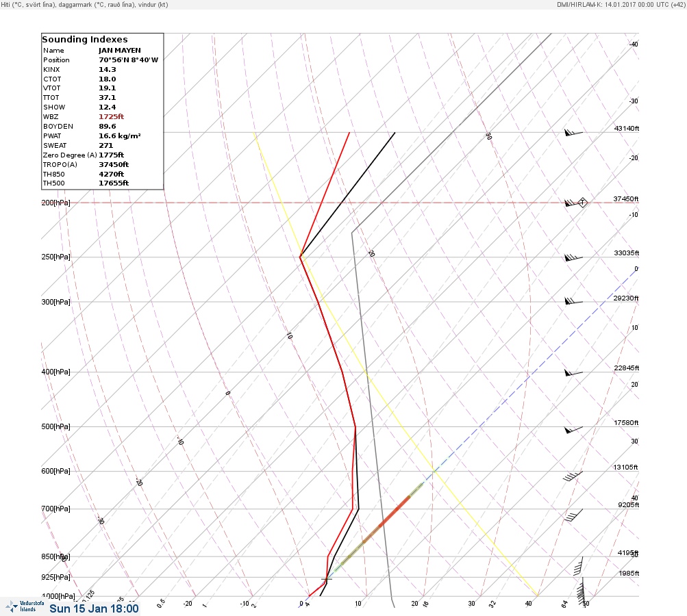
Task: Click the TROPO(A) value in the indexes box
Action: (x=114, y=165)
